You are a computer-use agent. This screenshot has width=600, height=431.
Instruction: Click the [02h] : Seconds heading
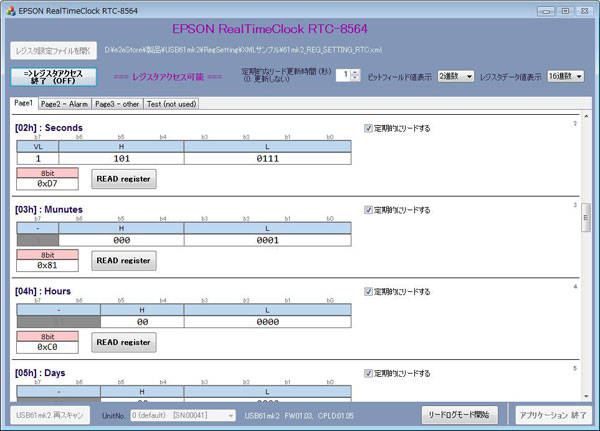click(x=49, y=128)
